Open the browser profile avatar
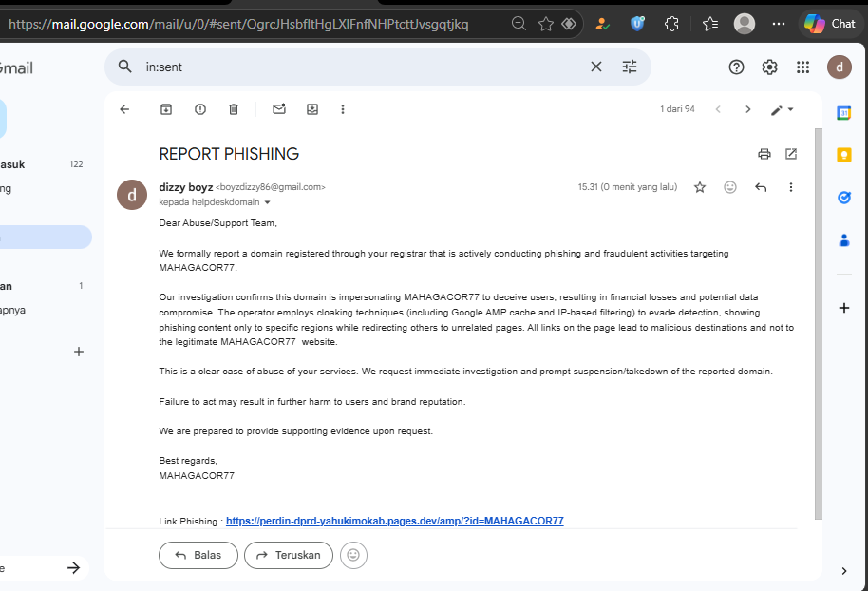 [744, 24]
